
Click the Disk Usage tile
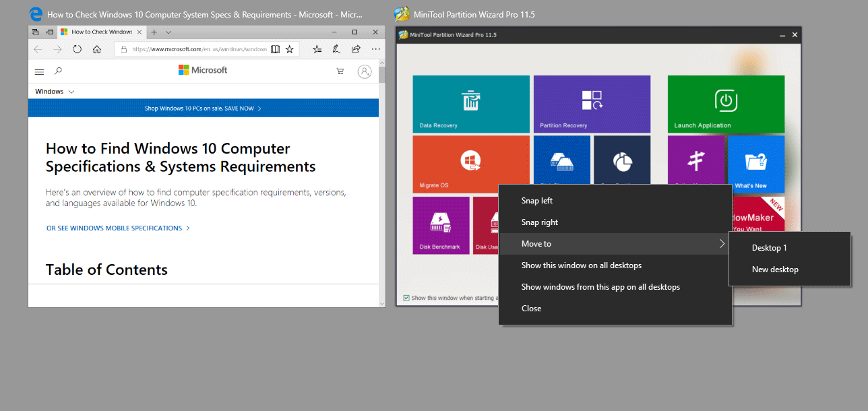click(485, 225)
